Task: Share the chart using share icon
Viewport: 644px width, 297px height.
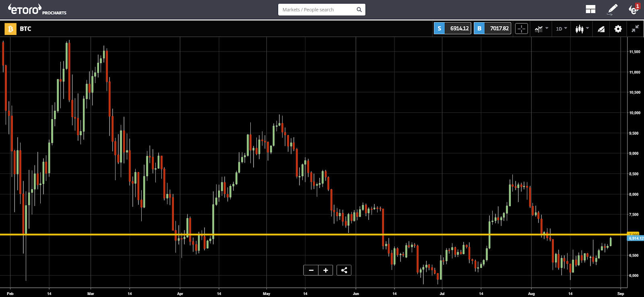Action: 344,270
